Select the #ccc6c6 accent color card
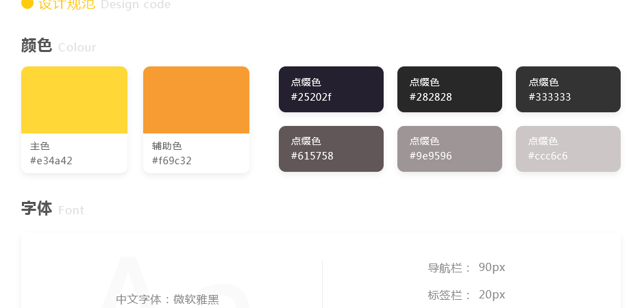This screenshot has height=308, width=644. [x=569, y=149]
